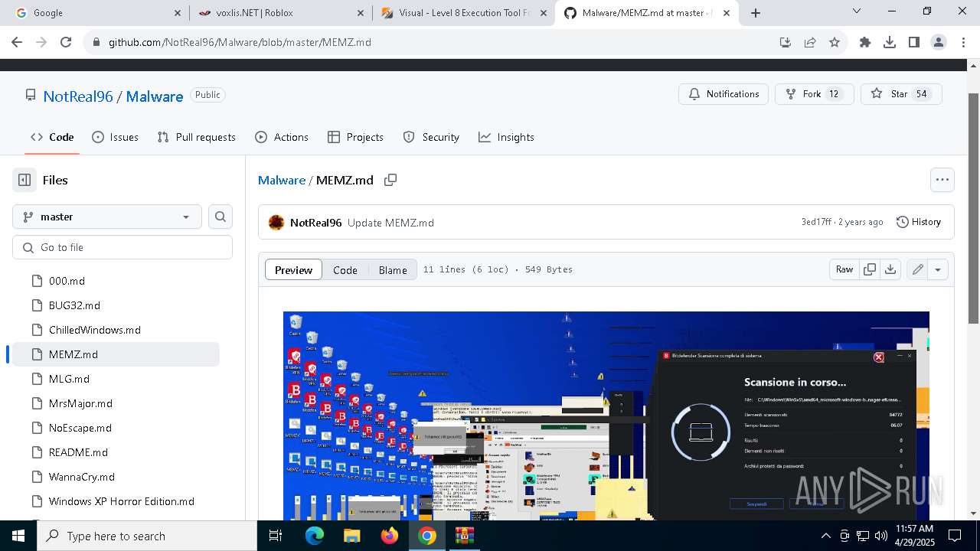Open the Pull requests tab

click(x=197, y=137)
